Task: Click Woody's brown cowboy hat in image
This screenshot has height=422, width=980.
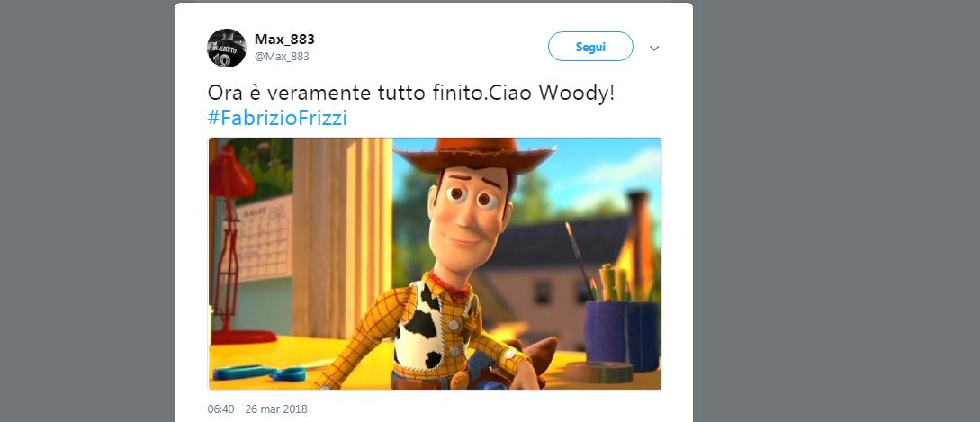Action: [474, 154]
